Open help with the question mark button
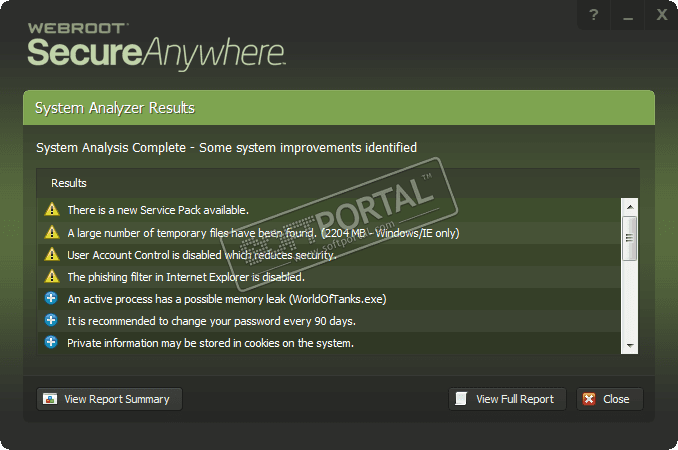 (x=594, y=15)
